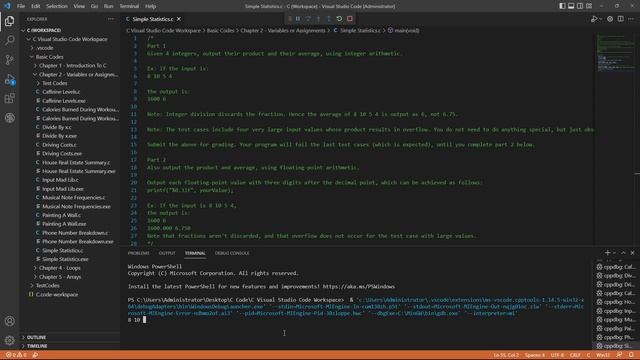The width and height of the screenshot is (640, 360).
Task: Open the launch profile dropdown beside plus
Action: [x=615, y=253]
